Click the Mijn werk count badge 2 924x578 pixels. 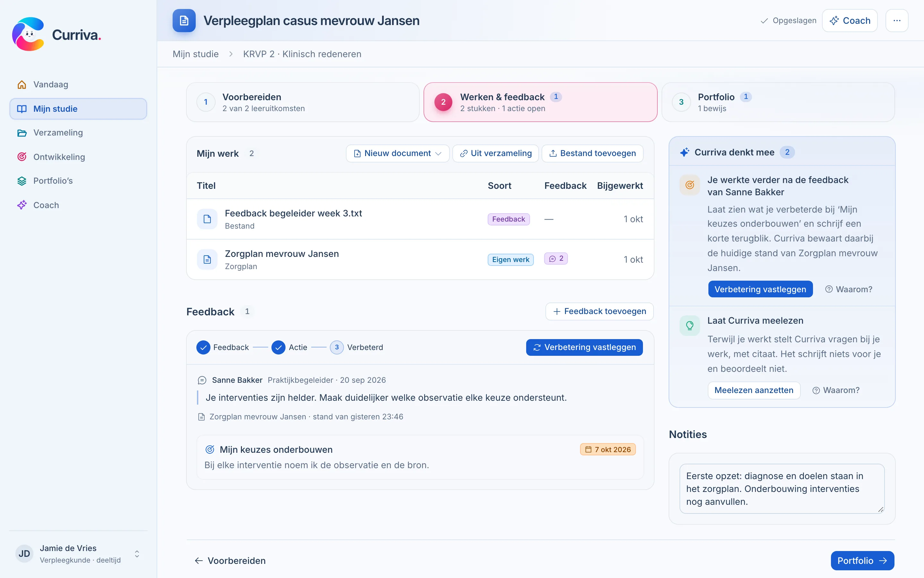[251, 153]
